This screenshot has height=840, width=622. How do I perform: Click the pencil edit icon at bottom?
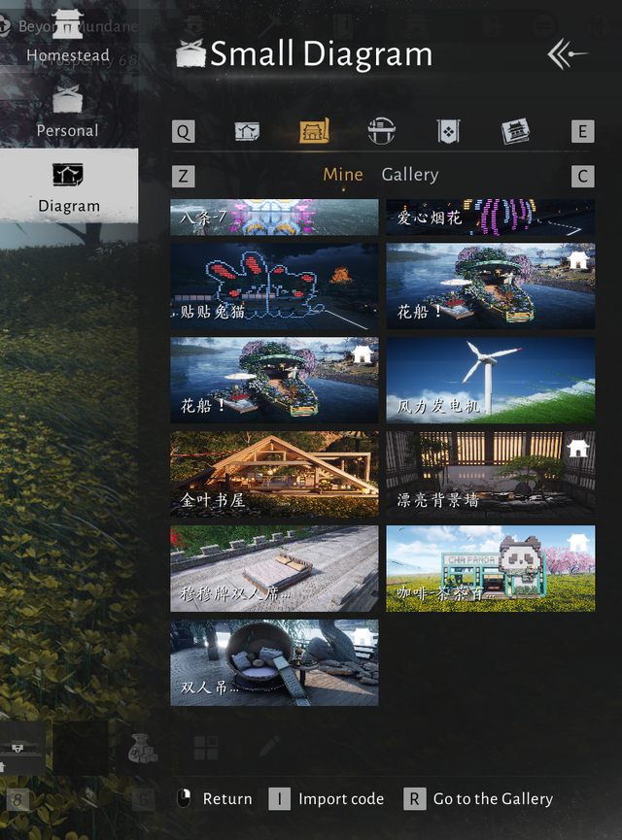[x=270, y=746]
